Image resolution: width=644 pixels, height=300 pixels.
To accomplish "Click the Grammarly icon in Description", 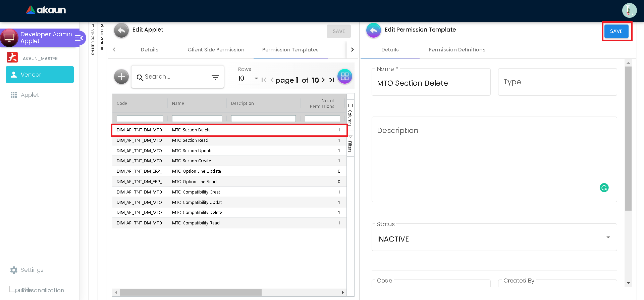I will pos(604,188).
